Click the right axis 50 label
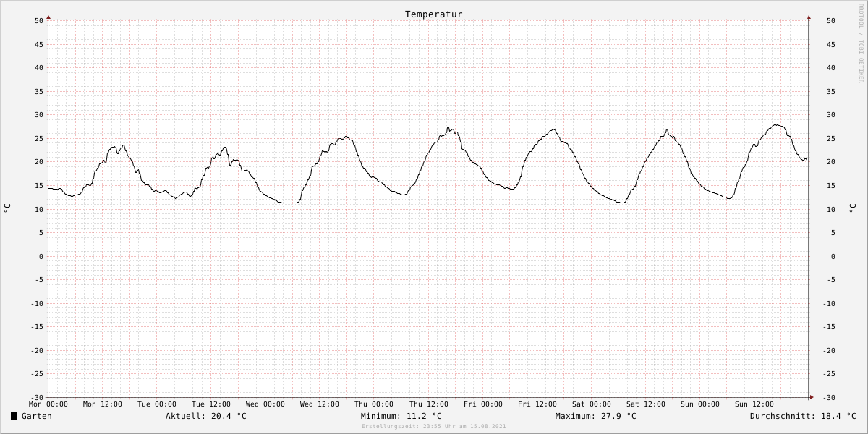 (831, 21)
